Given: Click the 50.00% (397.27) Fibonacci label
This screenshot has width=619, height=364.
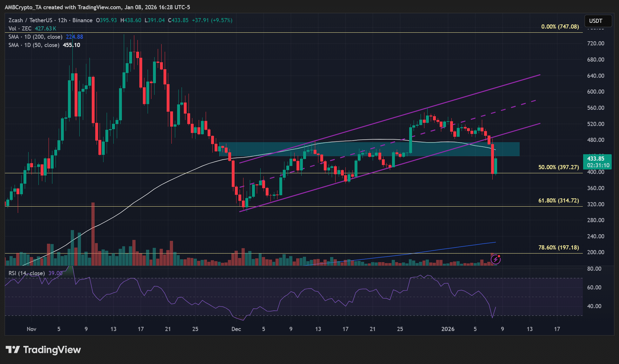Looking at the screenshot, I should click(x=559, y=167).
